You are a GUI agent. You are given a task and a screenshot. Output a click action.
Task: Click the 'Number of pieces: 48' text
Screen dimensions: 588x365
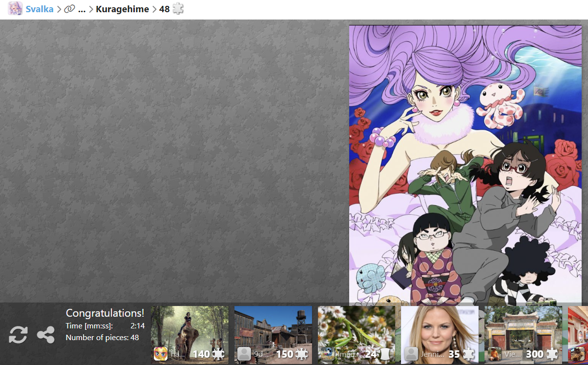(x=103, y=338)
